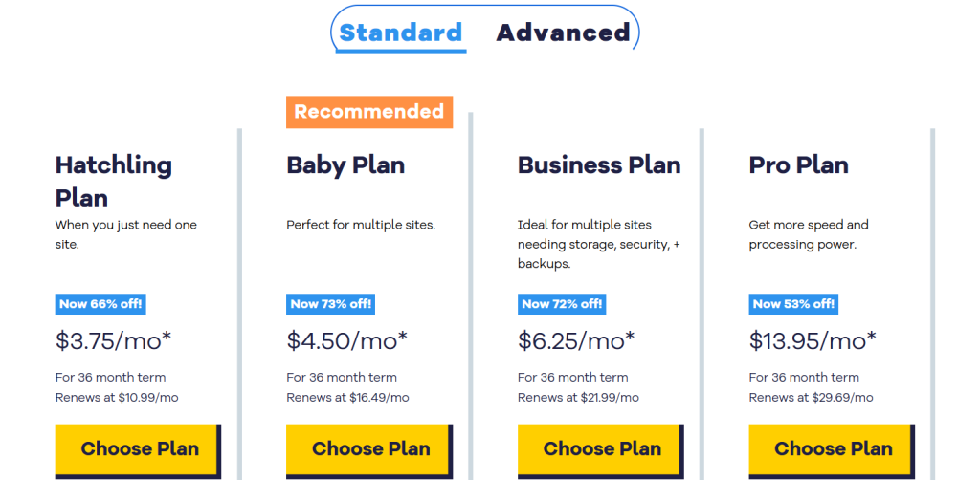Switch to the Advanced plans tab
980x480 pixels.
[x=563, y=33]
